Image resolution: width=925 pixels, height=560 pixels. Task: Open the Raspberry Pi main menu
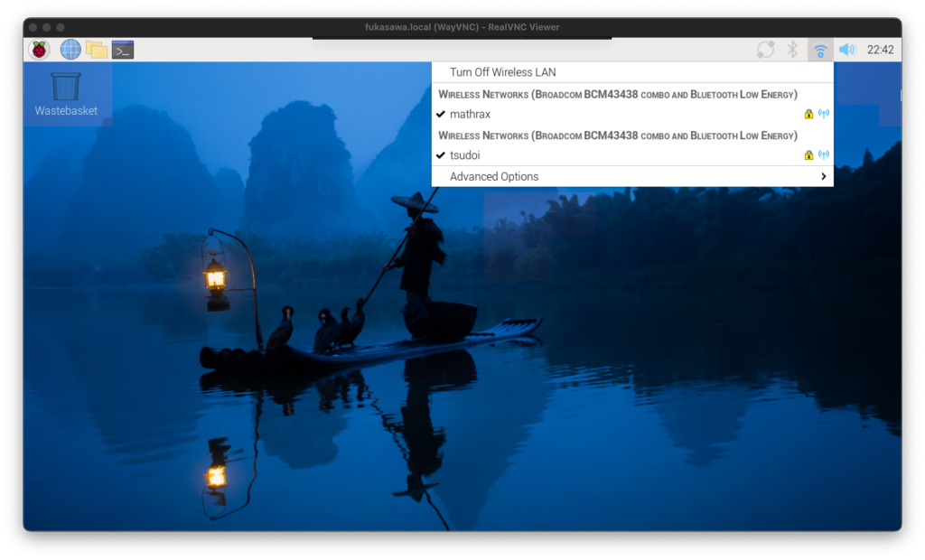pyautogui.click(x=39, y=50)
